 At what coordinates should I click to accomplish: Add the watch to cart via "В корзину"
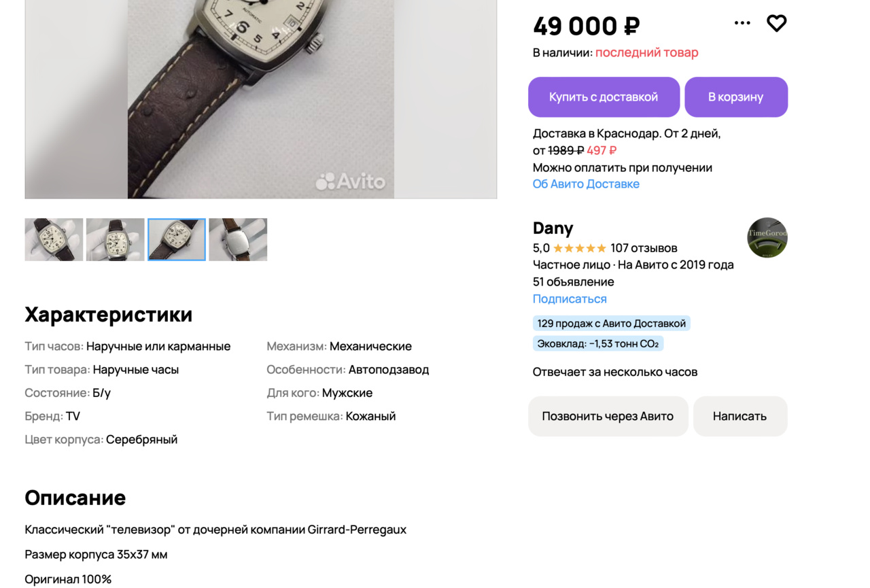[735, 97]
